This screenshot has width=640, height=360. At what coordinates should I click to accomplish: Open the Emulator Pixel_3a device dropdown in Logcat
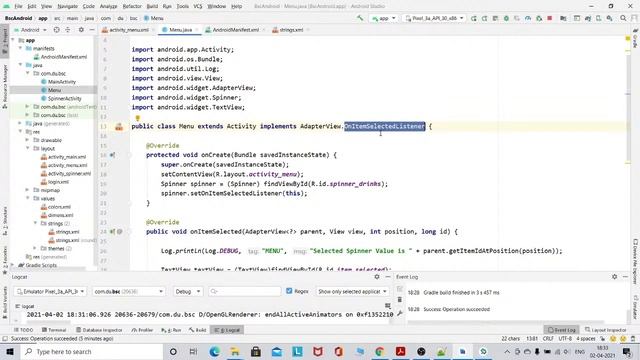(x=50, y=291)
